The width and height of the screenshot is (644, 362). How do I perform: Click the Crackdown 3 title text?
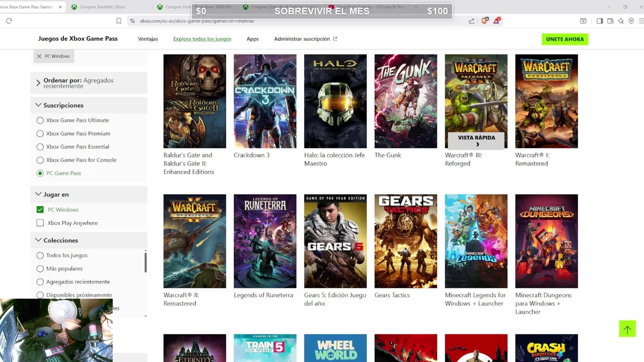tap(252, 155)
